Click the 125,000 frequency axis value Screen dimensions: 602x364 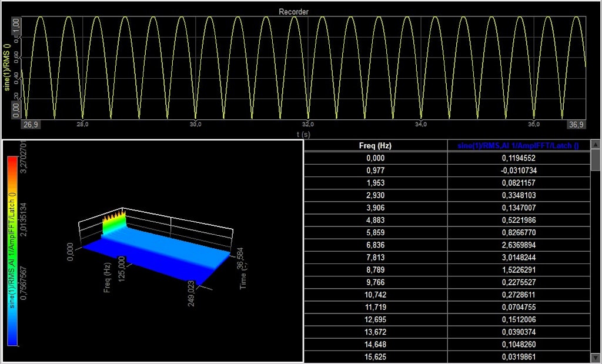tap(122, 269)
